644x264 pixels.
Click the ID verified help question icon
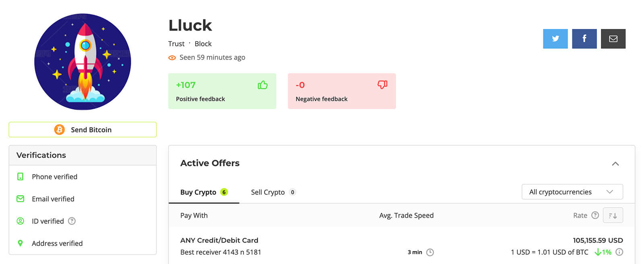tap(72, 221)
